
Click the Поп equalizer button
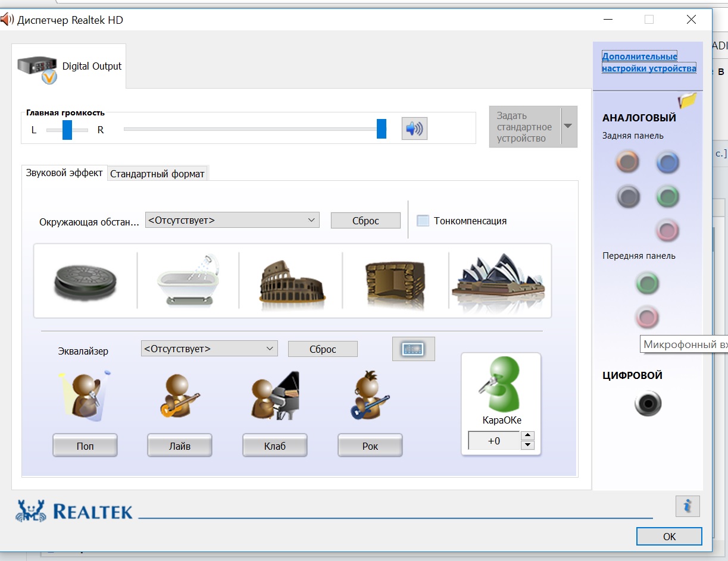point(85,446)
